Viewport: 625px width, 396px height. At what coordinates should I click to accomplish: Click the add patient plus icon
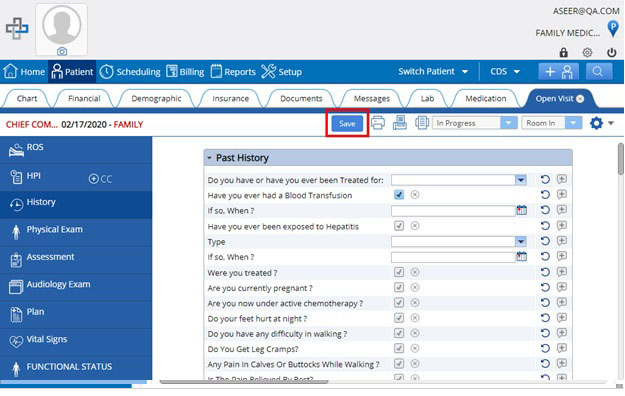559,72
